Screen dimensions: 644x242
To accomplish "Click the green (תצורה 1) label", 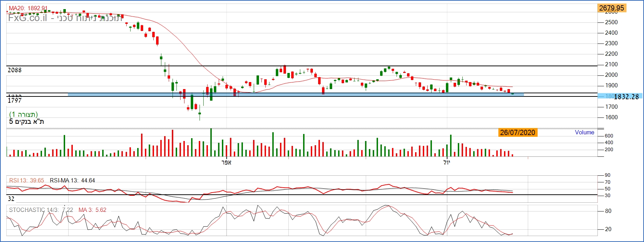I will pyautogui.click(x=23, y=114).
